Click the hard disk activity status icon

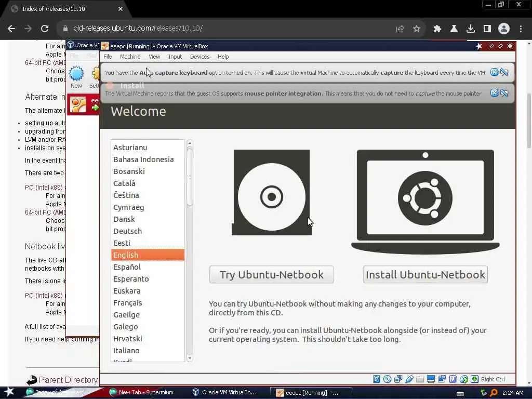[376, 379]
